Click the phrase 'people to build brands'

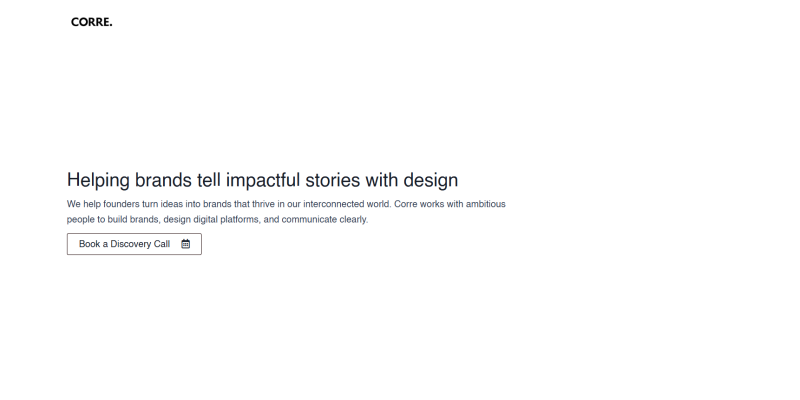tap(111, 219)
